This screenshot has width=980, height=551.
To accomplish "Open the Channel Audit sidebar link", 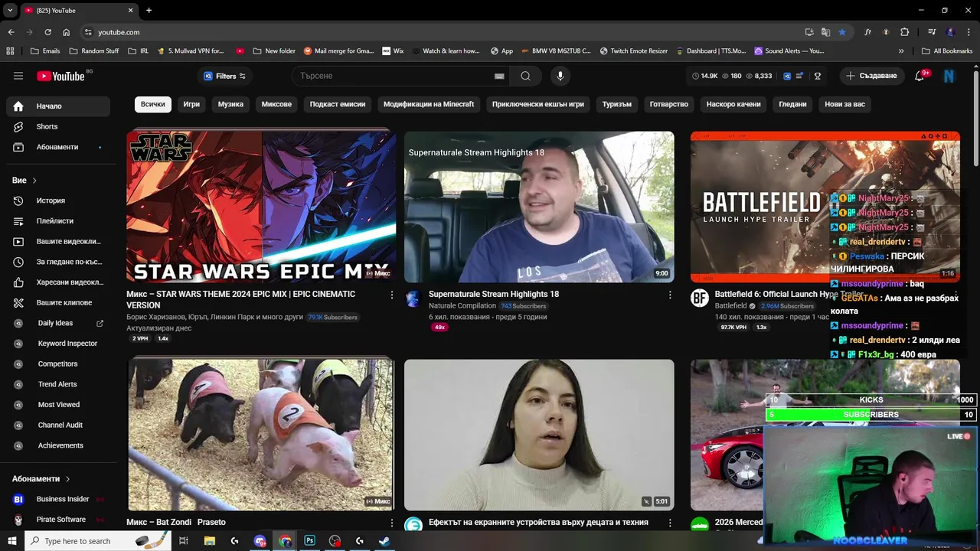I will [58, 425].
